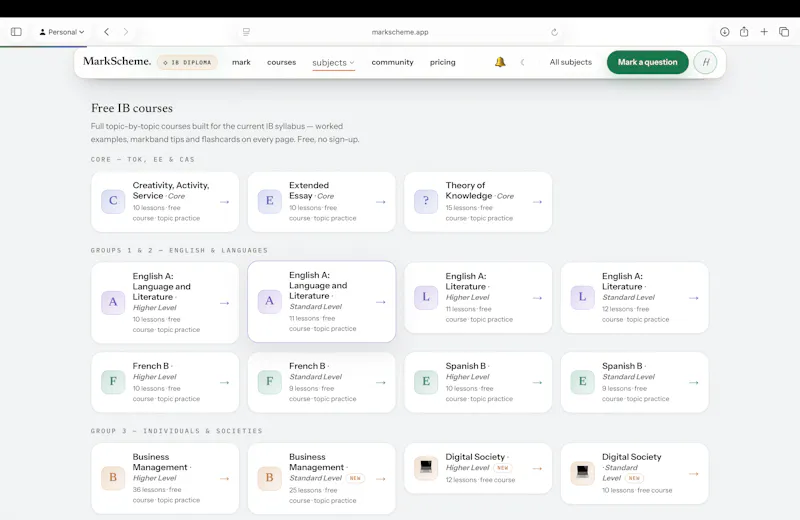This screenshot has height=520, width=800.
Task: Open French B Standard Level card arrow
Action: point(381,383)
